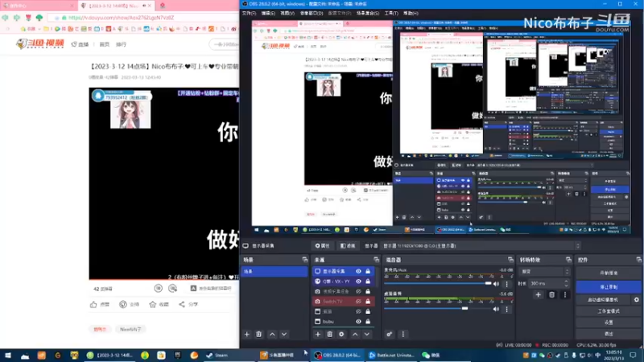644x362 pixels.
Task: Open the Edit menu in OBS
Action: click(268, 13)
